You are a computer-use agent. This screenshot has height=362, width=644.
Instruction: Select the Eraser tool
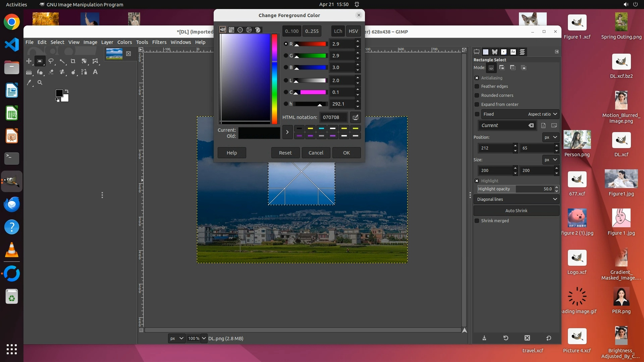click(51, 72)
